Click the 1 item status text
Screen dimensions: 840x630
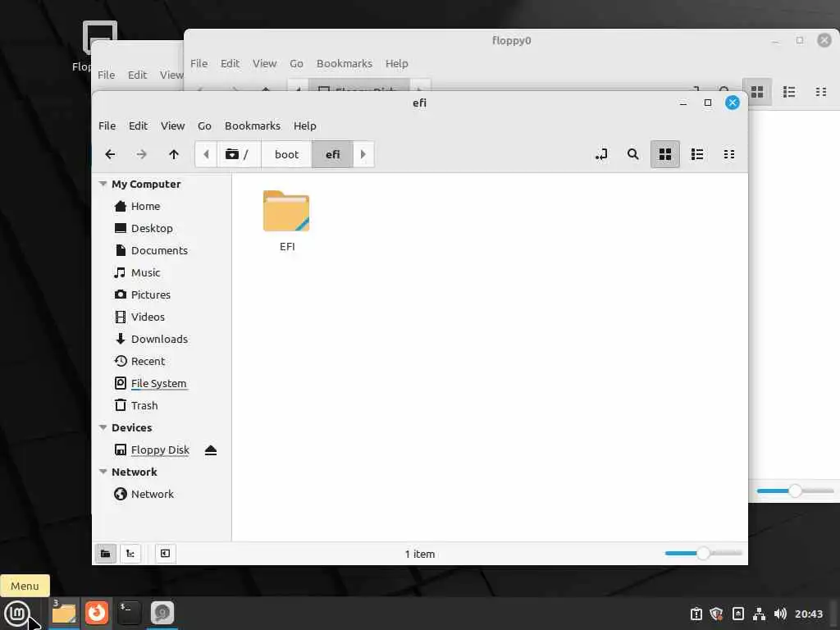[x=419, y=554]
